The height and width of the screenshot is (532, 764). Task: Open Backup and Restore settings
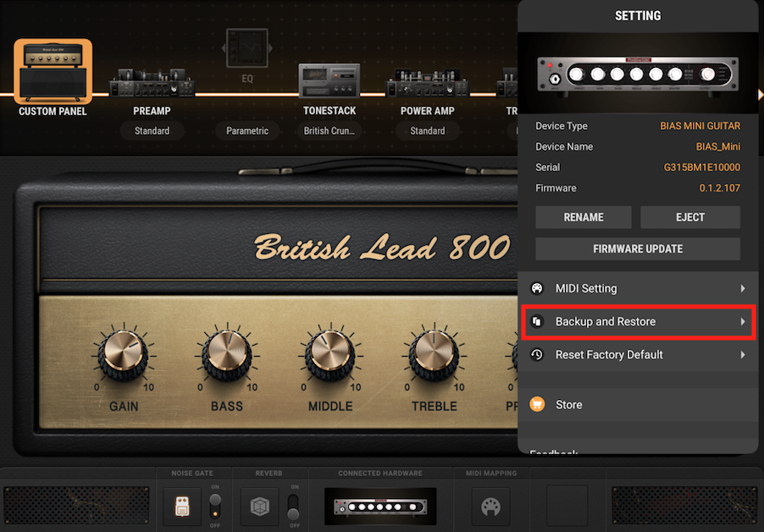coord(638,322)
